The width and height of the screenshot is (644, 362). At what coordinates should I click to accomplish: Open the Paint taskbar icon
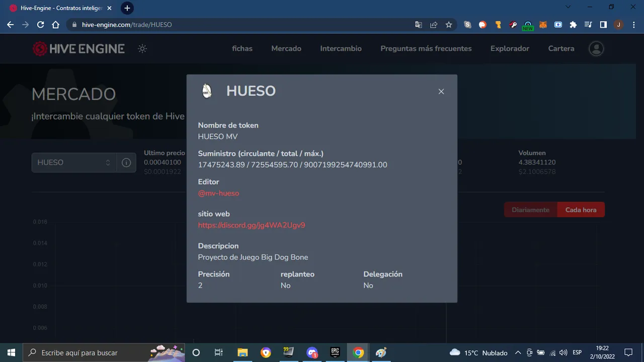point(381,352)
